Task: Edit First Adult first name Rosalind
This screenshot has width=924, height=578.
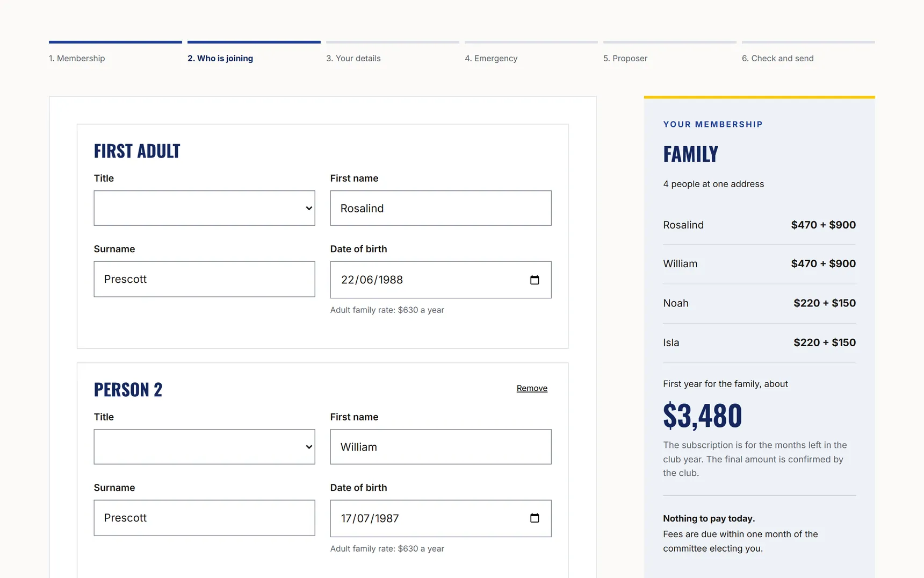Action: click(x=441, y=208)
